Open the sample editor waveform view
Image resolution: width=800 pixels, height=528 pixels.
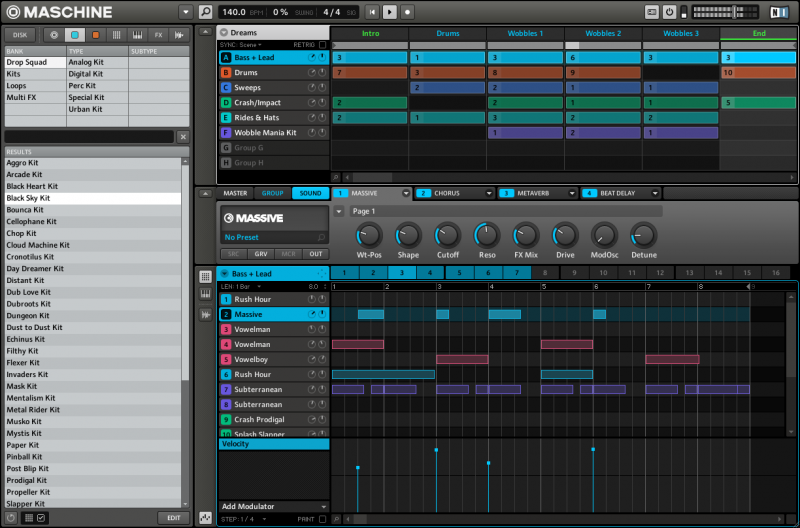[x=205, y=315]
